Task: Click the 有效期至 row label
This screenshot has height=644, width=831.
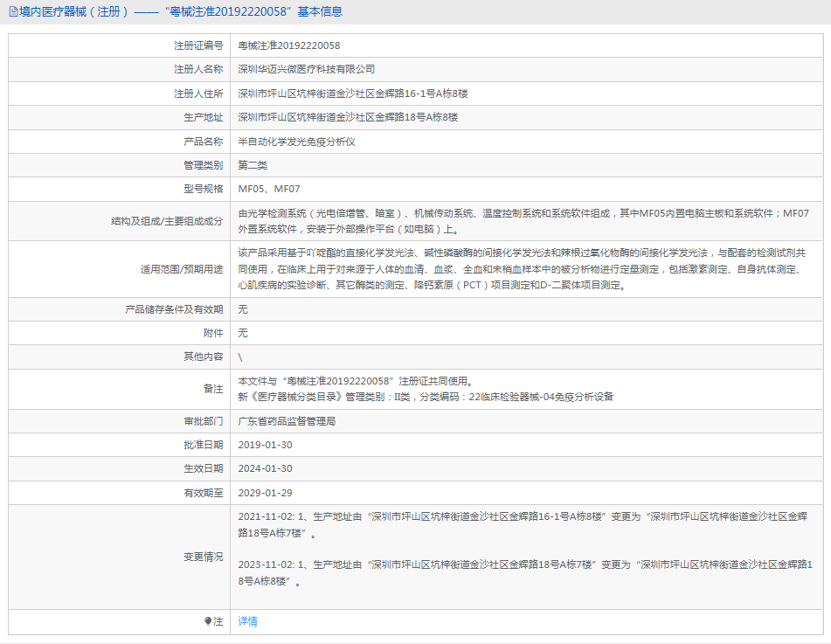Action: pyautogui.click(x=204, y=493)
